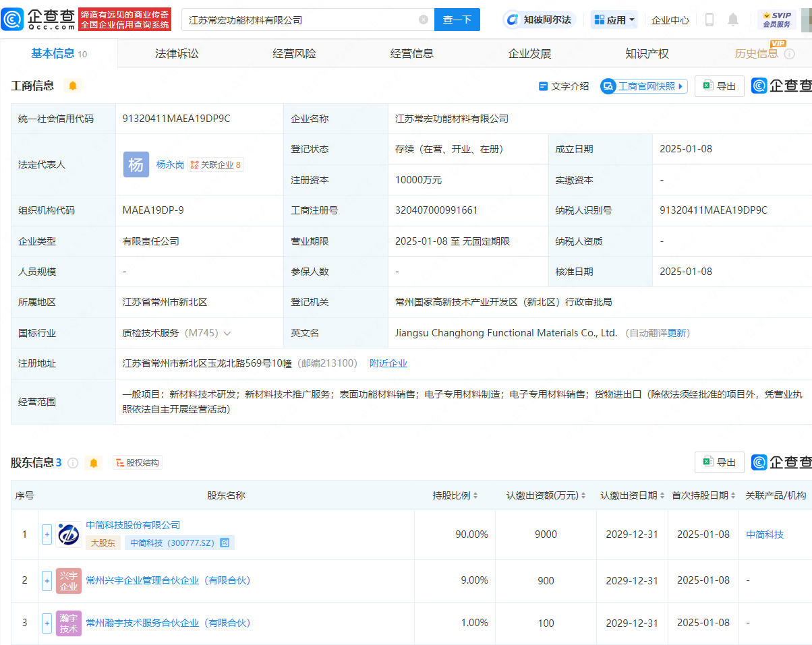Expand the first shareholder row with plus icon
Image resolution: width=812 pixels, height=645 pixels.
click(47, 534)
